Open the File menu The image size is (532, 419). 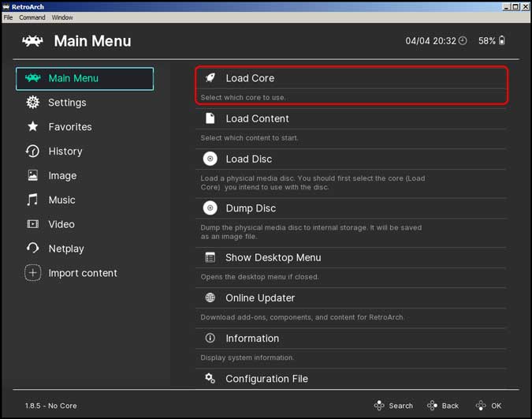(x=8, y=17)
